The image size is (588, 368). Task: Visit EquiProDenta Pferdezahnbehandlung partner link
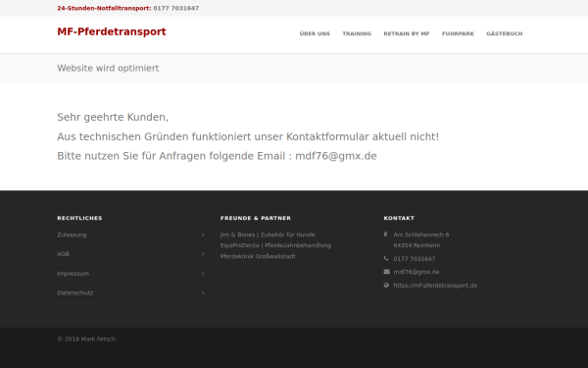pyautogui.click(x=275, y=245)
